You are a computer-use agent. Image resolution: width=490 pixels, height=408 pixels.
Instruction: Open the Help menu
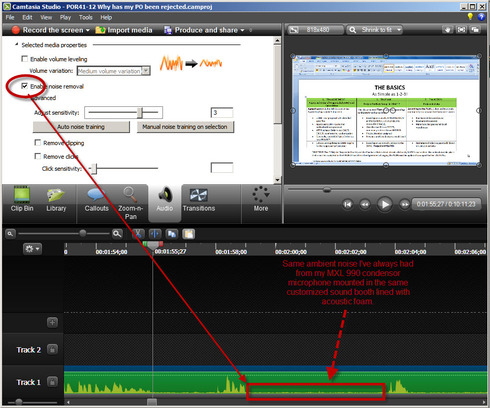(x=106, y=17)
